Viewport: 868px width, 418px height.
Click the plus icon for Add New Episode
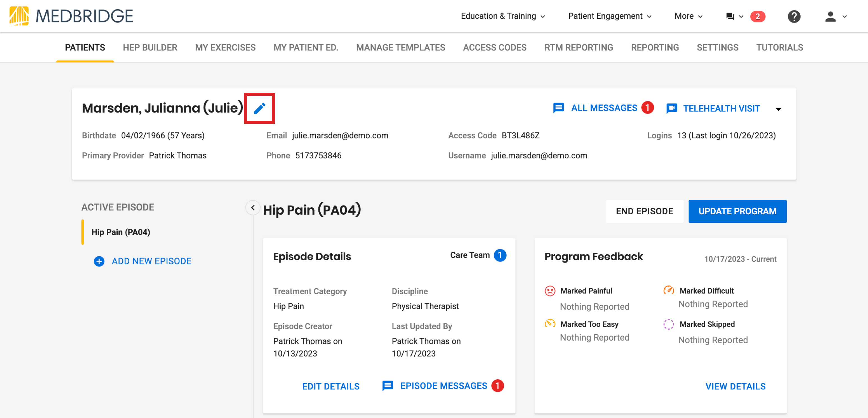click(99, 261)
